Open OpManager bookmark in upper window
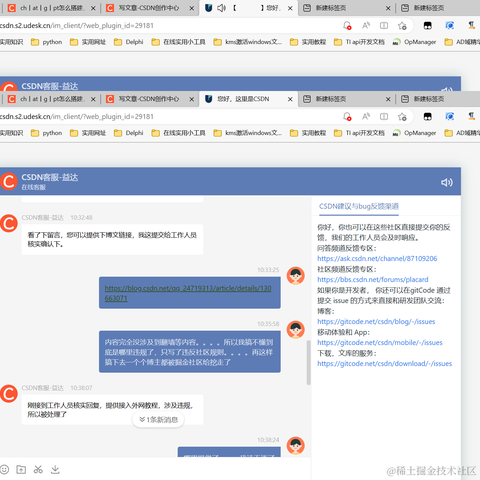 414,42
